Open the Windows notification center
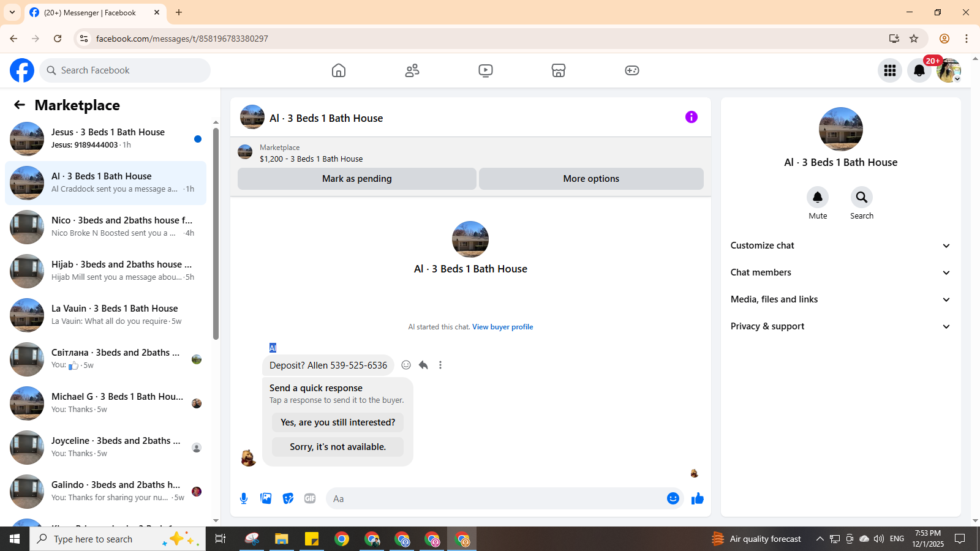The height and width of the screenshot is (551, 980). click(x=960, y=539)
